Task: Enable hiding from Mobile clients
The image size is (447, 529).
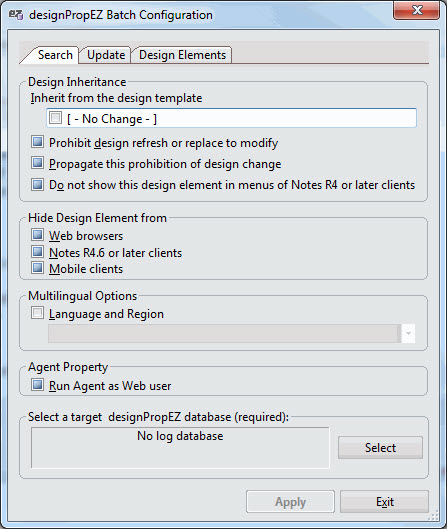Action: click(37, 268)
